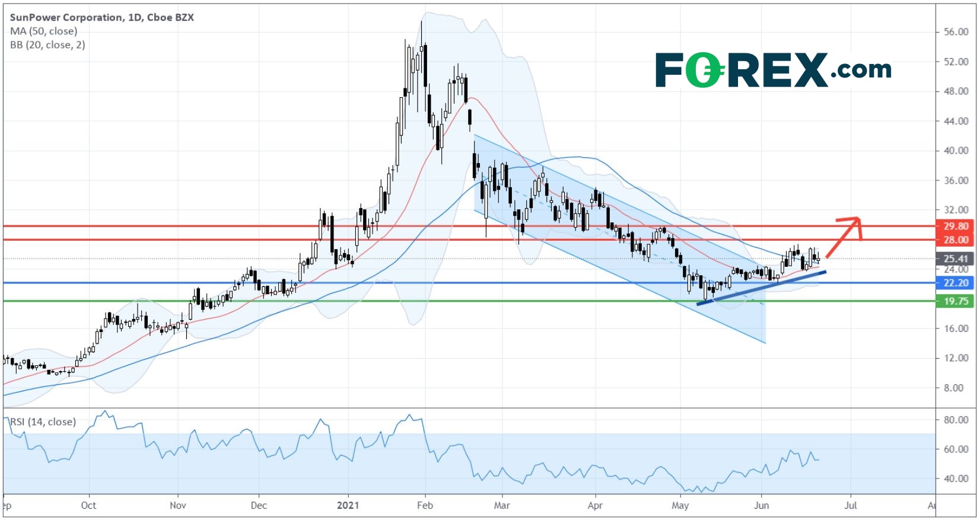Select the RSI (14, close) indicator label
The width and height of the screenshot is (980, 520).
click(43, 422)
